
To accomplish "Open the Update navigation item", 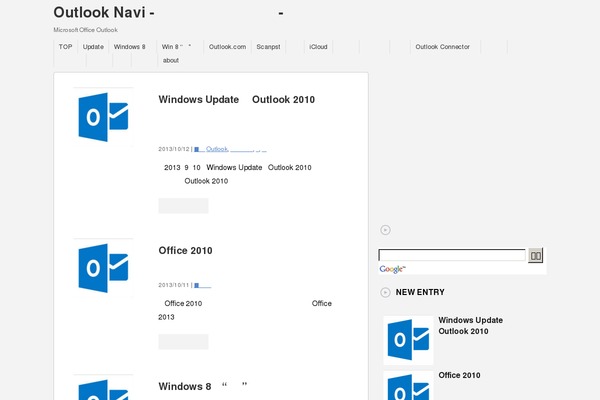I will click(93, 47).
